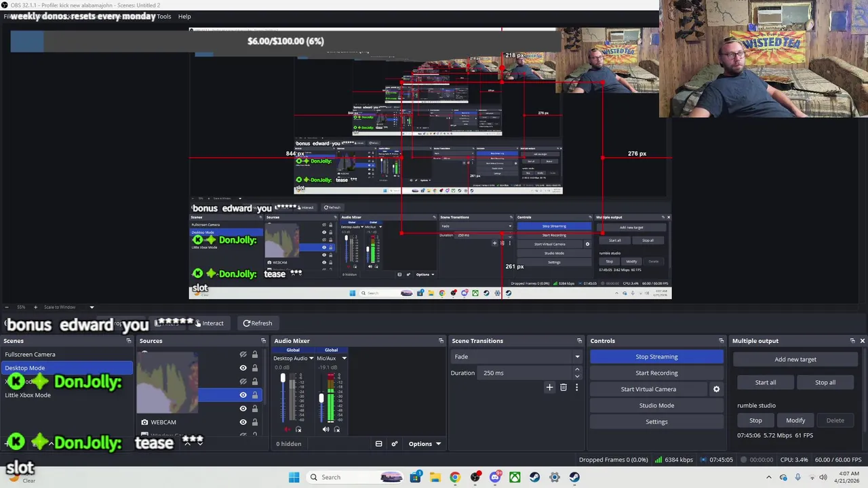
Task: Select the WEBCAM source row
Action: 199,422
